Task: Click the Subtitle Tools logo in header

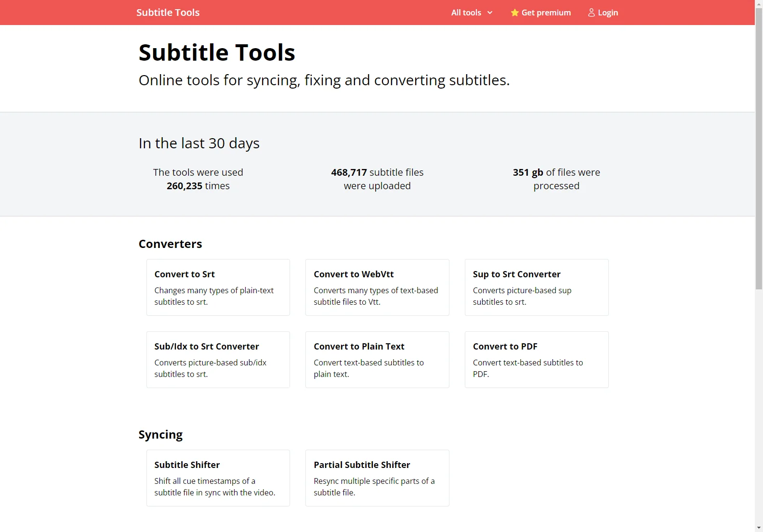Action: (168, 13)
